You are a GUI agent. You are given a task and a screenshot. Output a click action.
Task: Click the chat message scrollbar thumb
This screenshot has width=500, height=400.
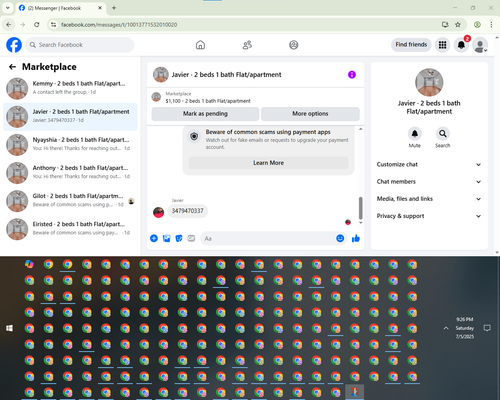point(360,208)
